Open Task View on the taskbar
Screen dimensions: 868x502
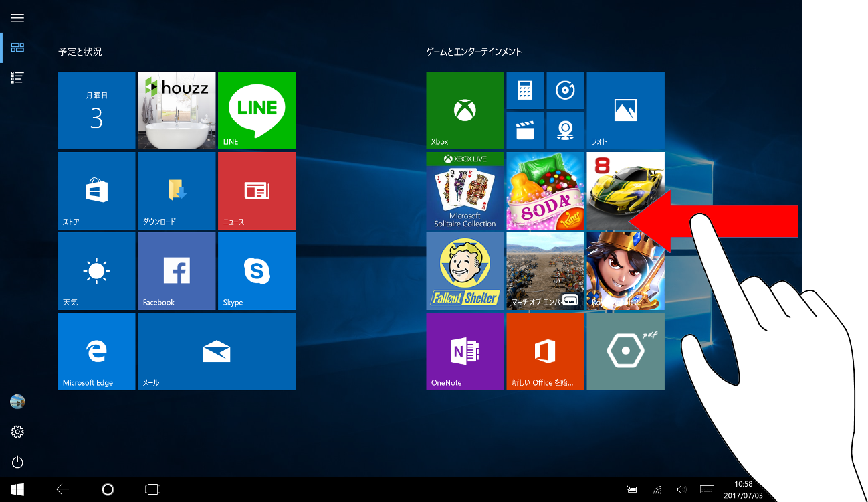pos(152,489)
